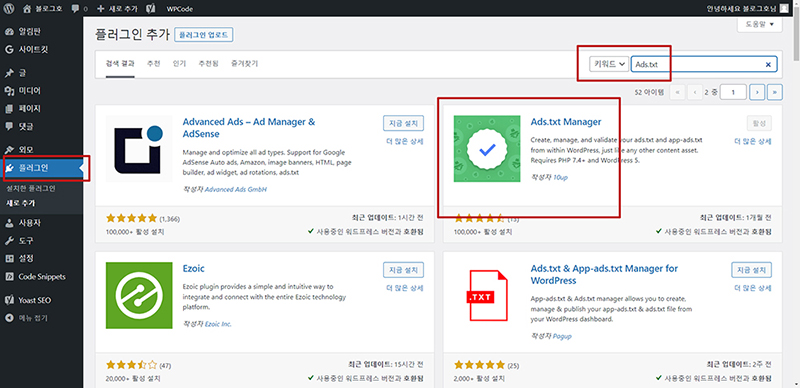Open the site home icon 블로그호
800x388 pixels.
tap(43, 9)
